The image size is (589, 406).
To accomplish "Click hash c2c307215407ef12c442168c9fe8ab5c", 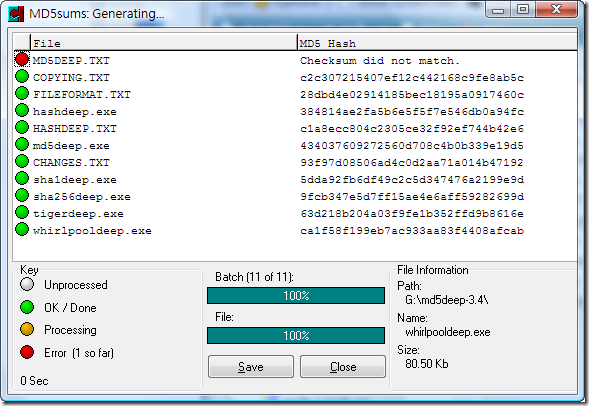I will [x=412, y=77].
